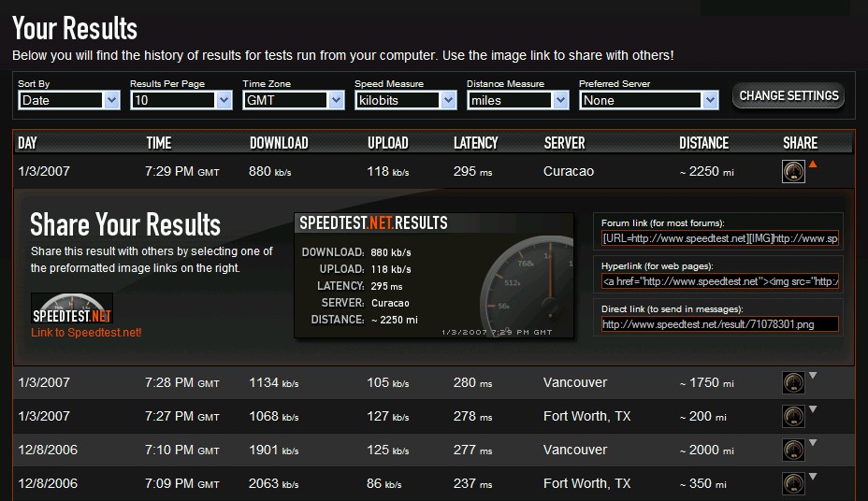This screenshot has height=501, width=868.
Task: Click share gauge icon for 7:27 PM Fort Worth row
Action: (793, 416)
